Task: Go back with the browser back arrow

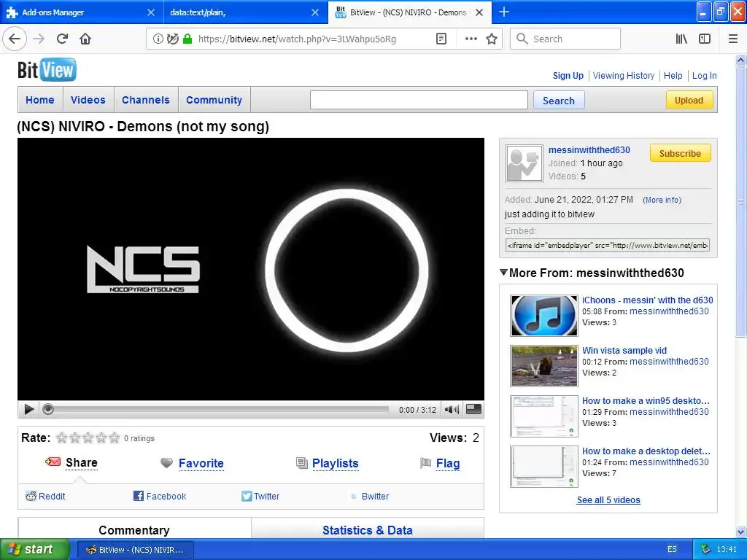Action: point(15,39)
